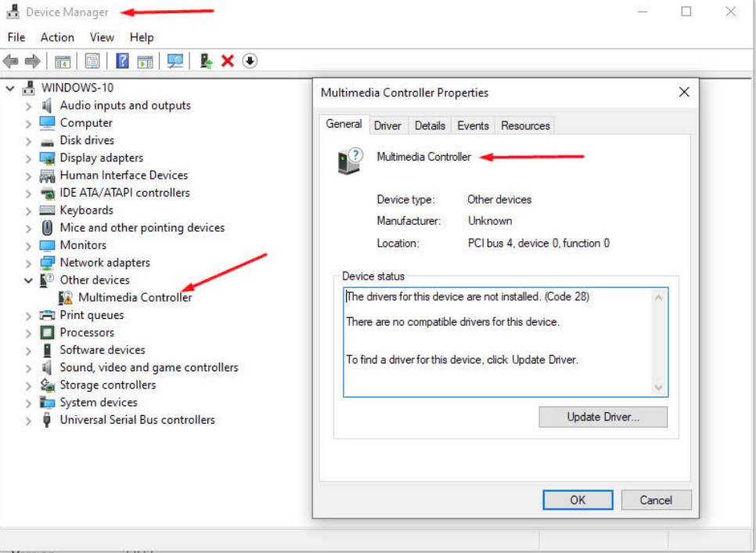Screen dimensions: 756x553
Task: Click Show/Hide Action Pane toolbar icon
Action: [145, 61]
